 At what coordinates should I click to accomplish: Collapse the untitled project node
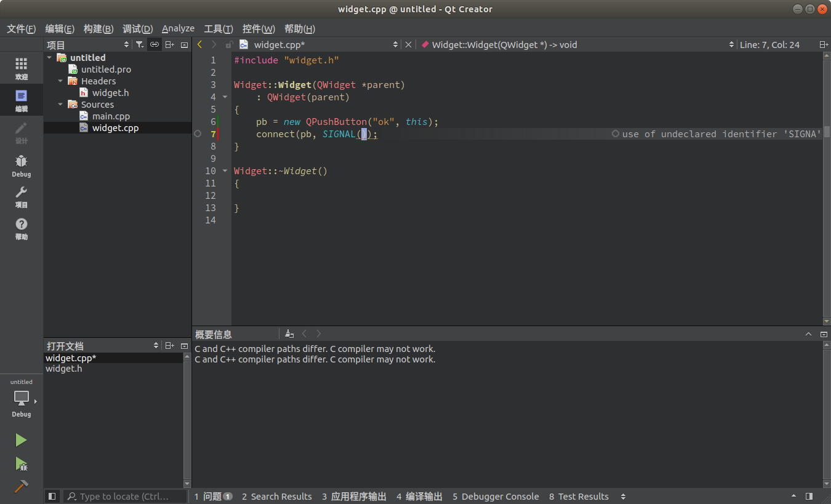tap(50, 57)
